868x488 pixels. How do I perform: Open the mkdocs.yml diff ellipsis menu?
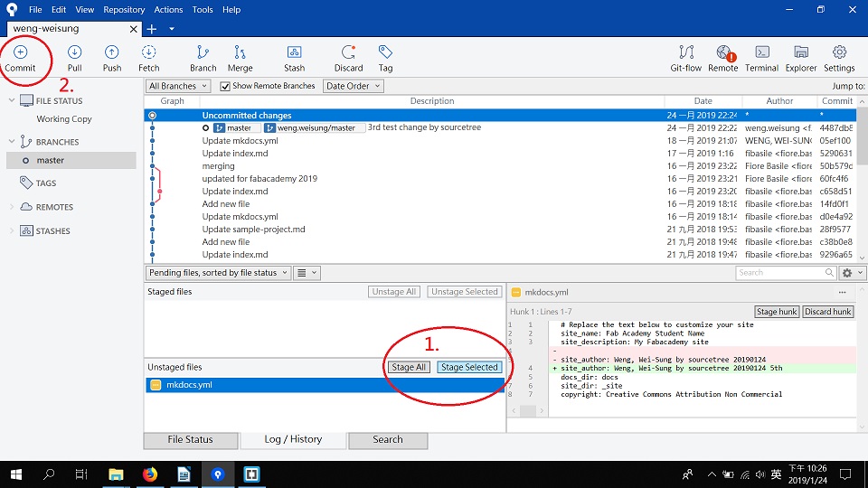842,292
